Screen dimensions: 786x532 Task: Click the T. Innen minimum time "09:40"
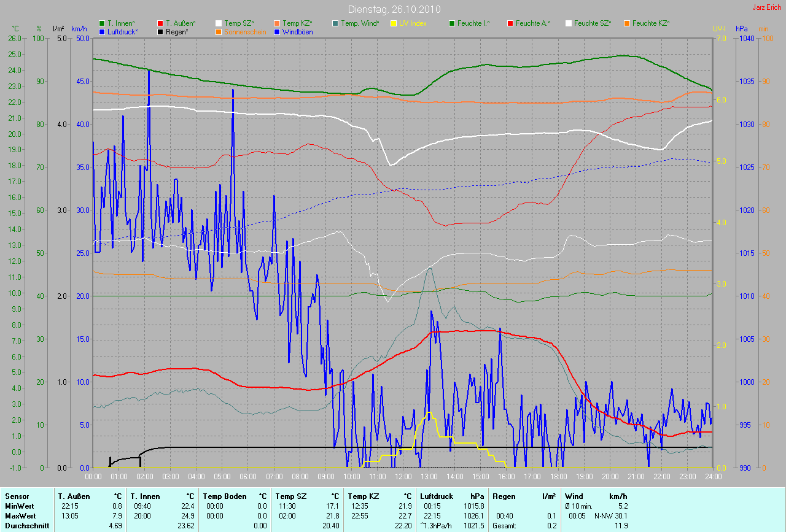(142, 506)
